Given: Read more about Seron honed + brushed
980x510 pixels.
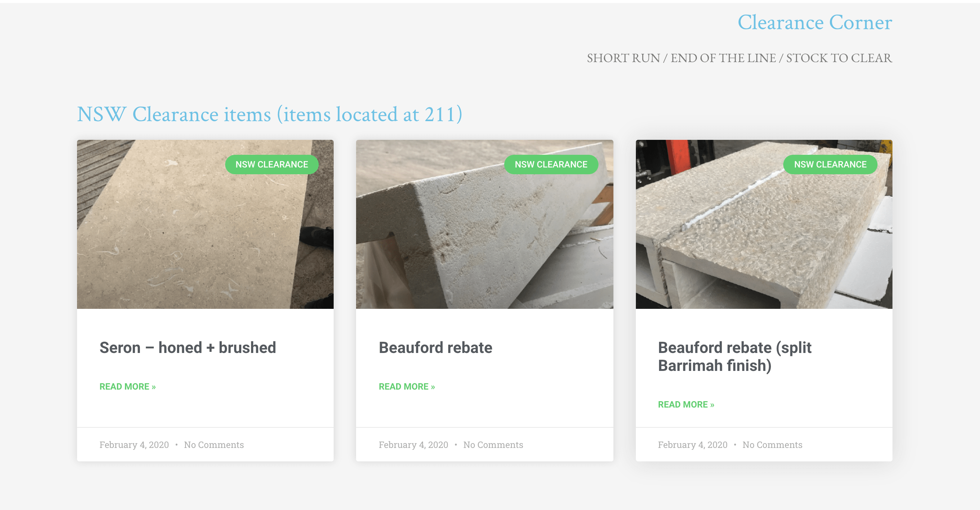Looking at the screenshot, I should 128,386.
